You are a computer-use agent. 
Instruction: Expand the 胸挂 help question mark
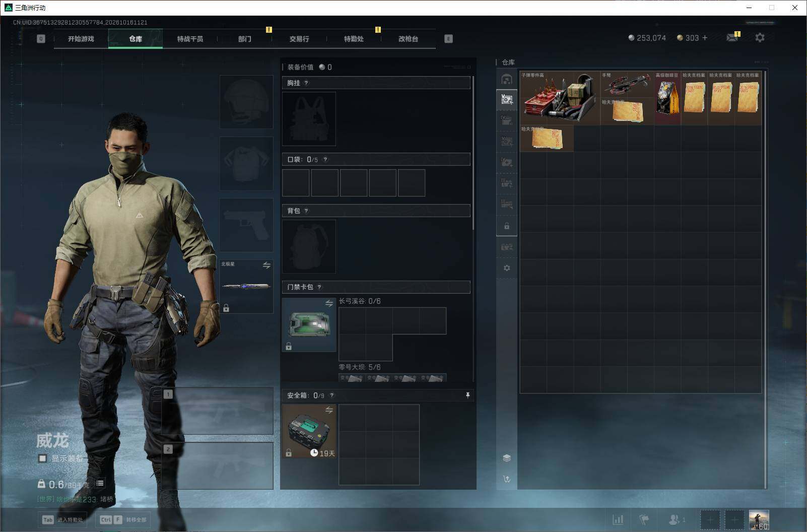click(x=306, y=83)
